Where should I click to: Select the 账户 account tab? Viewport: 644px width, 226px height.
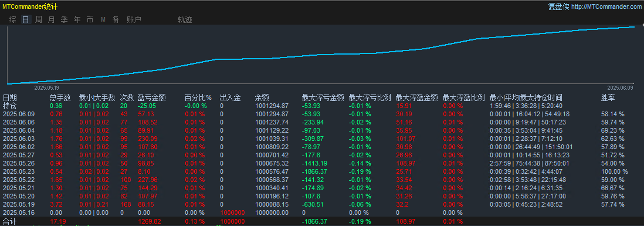click(134, 19)
